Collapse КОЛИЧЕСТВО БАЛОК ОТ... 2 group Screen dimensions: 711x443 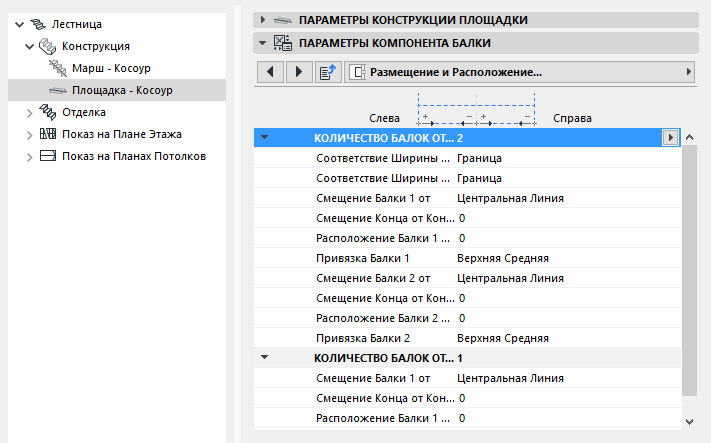[264, 138]
